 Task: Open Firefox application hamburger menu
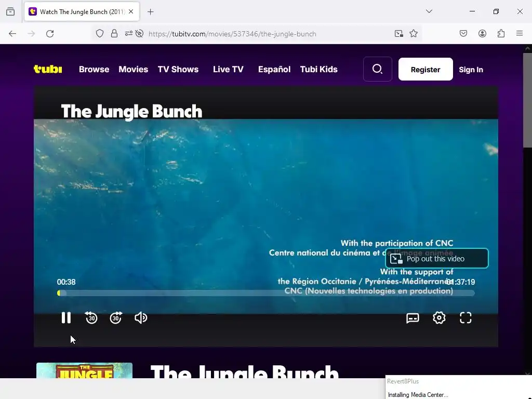tap(520, 34)
